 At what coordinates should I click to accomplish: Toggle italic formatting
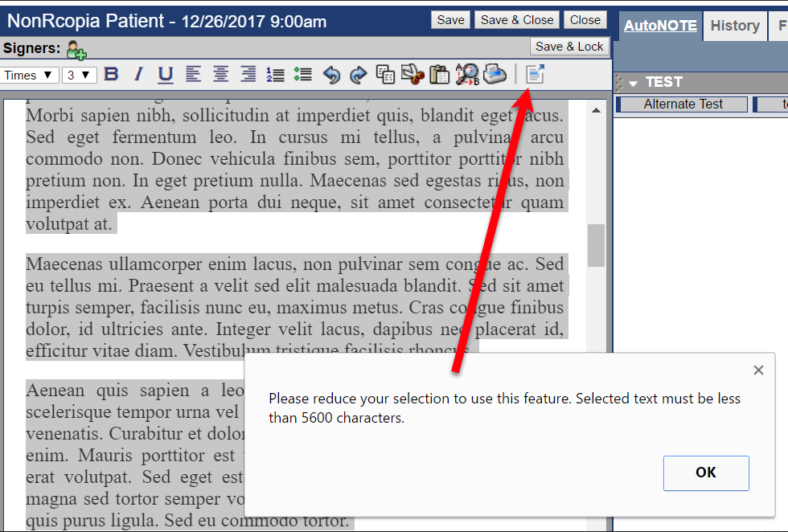click(x=138, y=75)
